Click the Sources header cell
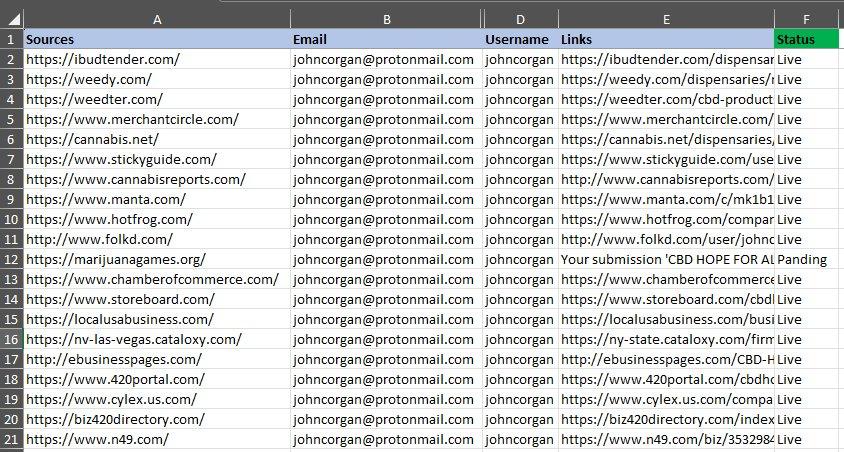 click(157, 39)
